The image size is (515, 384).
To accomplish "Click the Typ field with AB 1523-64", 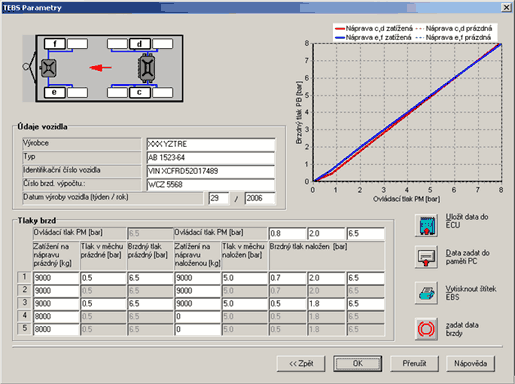I will [x=211, y=158].
